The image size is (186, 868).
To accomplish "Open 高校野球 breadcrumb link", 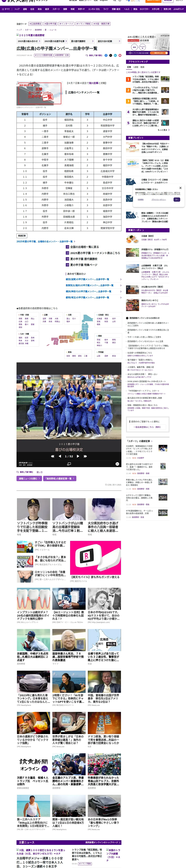I will coord(38,30).
